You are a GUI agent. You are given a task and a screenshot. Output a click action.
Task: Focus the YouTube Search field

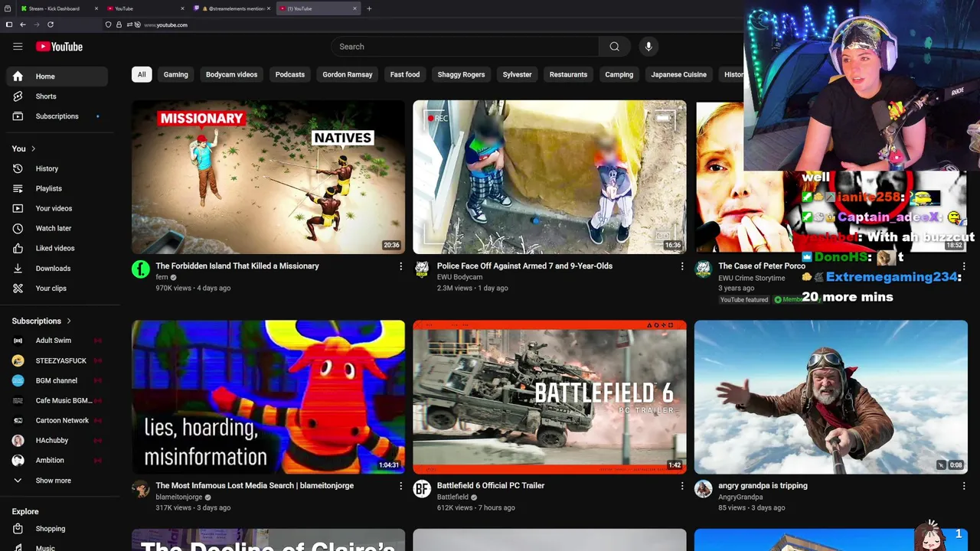click(465, 47)
